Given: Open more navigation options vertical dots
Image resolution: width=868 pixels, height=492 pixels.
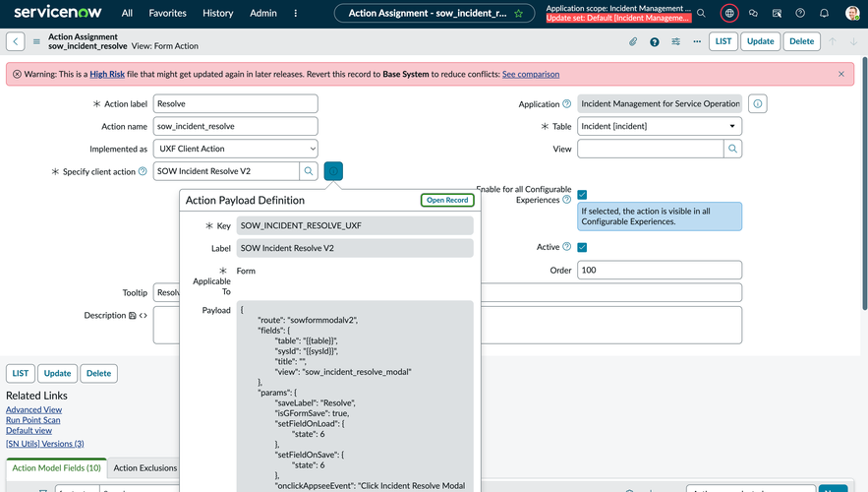Looking at the screenshot, I should click(x=296, y=13).
